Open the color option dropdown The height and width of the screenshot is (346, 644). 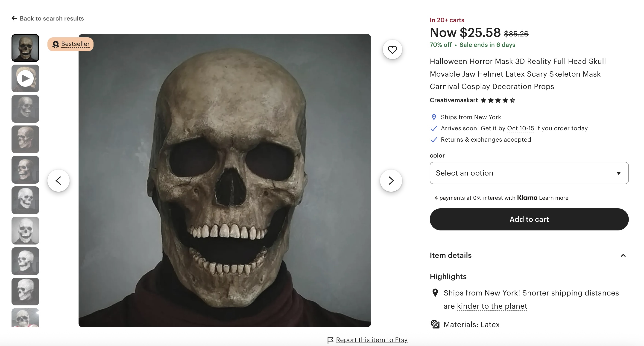click(529, 173)
